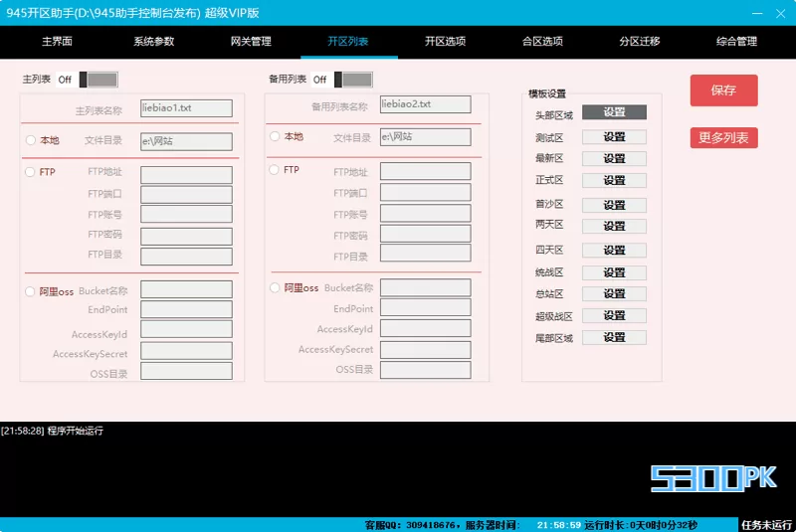Select FTP radio in main list
796x532 pixels.
coord(30,172)
